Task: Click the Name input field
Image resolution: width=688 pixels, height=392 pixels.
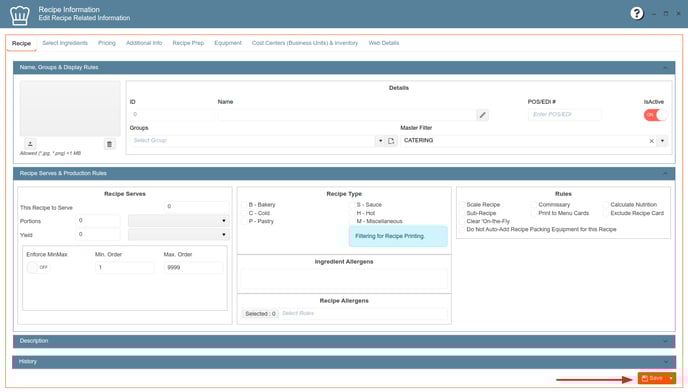Action: 347,115
